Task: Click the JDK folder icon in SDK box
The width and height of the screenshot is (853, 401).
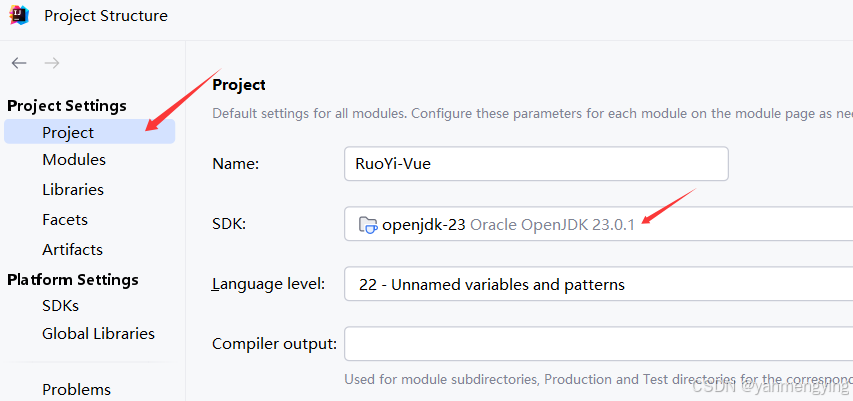Action: click(x=368, y=224)
